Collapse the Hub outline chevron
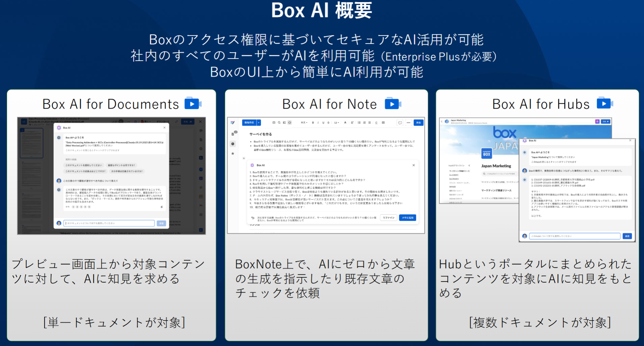Viewport: 644px width, 346px height. pos(469,165)
